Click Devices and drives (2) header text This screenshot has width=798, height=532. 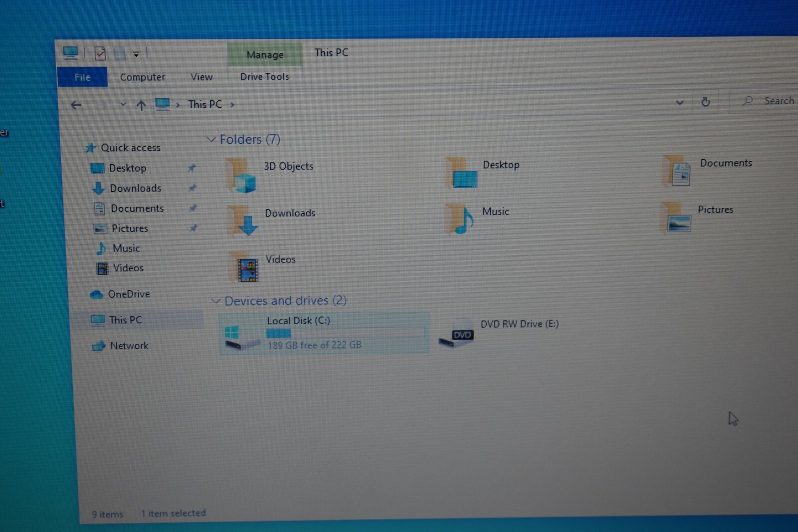[x=285, y=301]
